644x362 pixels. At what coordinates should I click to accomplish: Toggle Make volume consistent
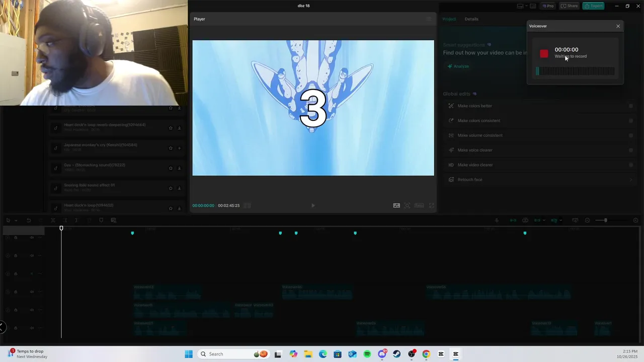click(x=630, y=135)
